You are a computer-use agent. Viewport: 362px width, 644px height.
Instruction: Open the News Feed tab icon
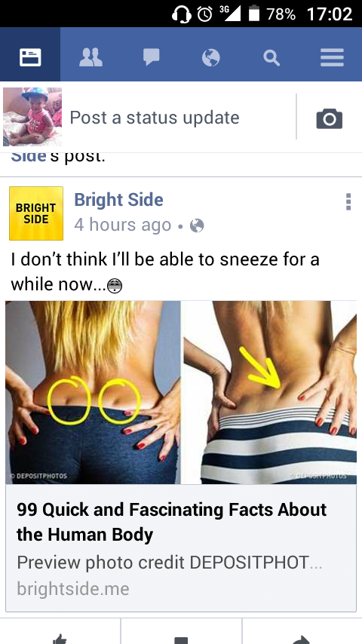[x=30, y=57]
